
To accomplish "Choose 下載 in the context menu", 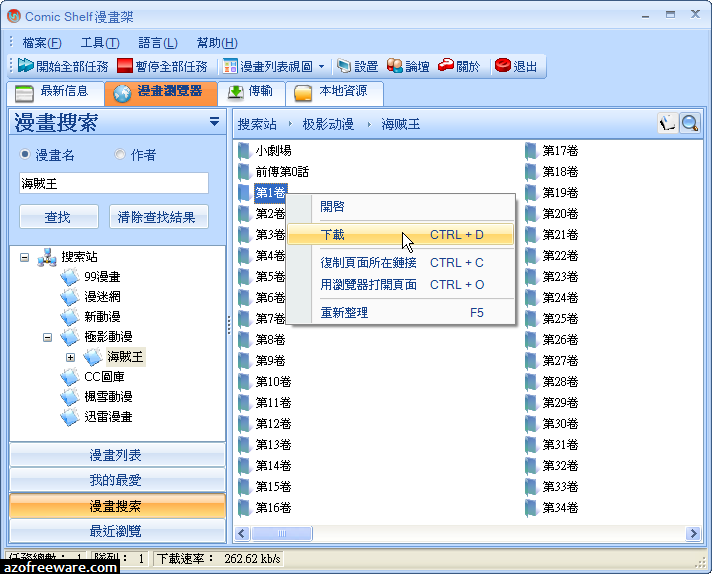I will pyautogui.click(x=401, y=234).
